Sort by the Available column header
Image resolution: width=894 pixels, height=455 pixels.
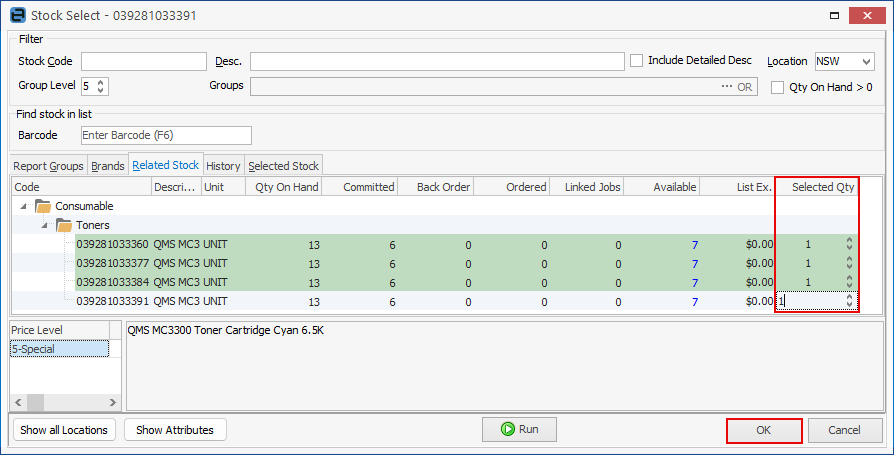[662, 187]
